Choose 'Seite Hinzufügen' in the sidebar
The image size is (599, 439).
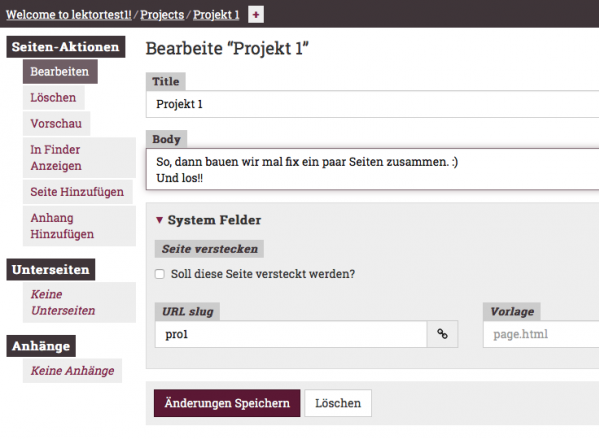pyautogui.click(x=78, y=192)
